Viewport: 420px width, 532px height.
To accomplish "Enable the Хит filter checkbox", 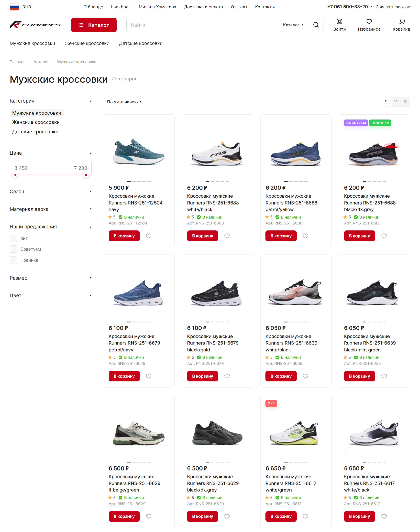I will [14, 238].
